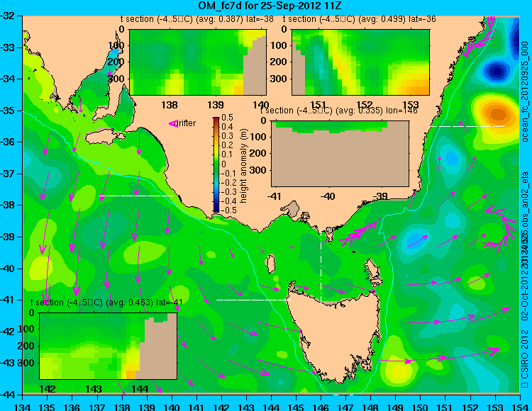Click the 0.5 tick at the color bar top
Screen dimensions: 532x411
tap(227, 118)
